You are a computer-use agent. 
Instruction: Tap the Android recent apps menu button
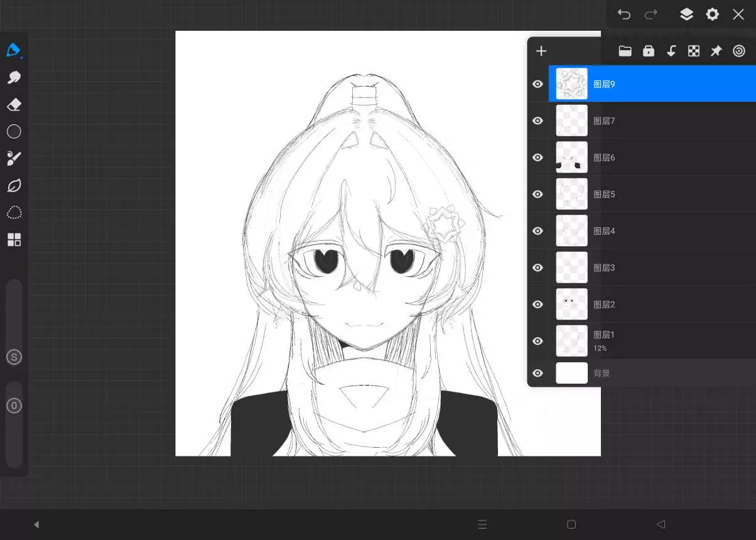pyautogui.click(x=482, y=524)
